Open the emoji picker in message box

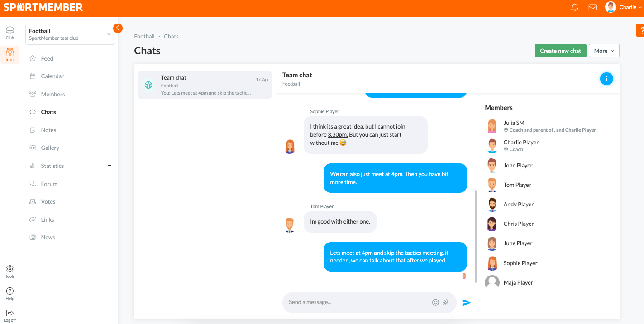coord(435,302)
